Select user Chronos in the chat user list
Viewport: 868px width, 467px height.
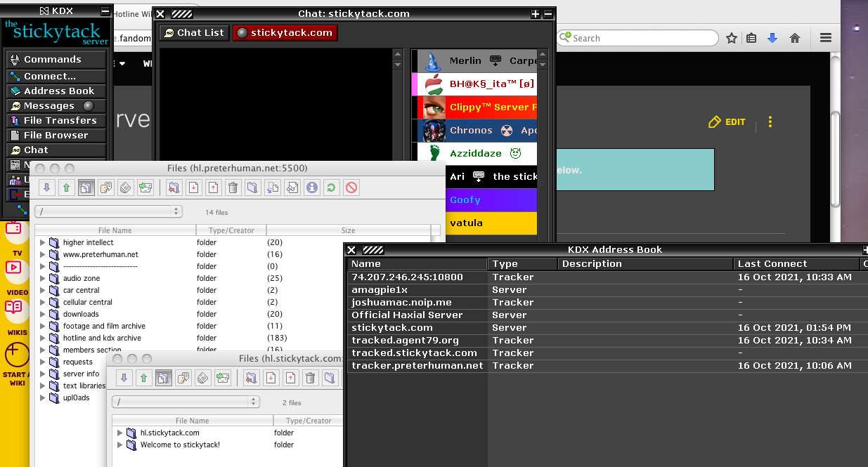coord(474,131)
